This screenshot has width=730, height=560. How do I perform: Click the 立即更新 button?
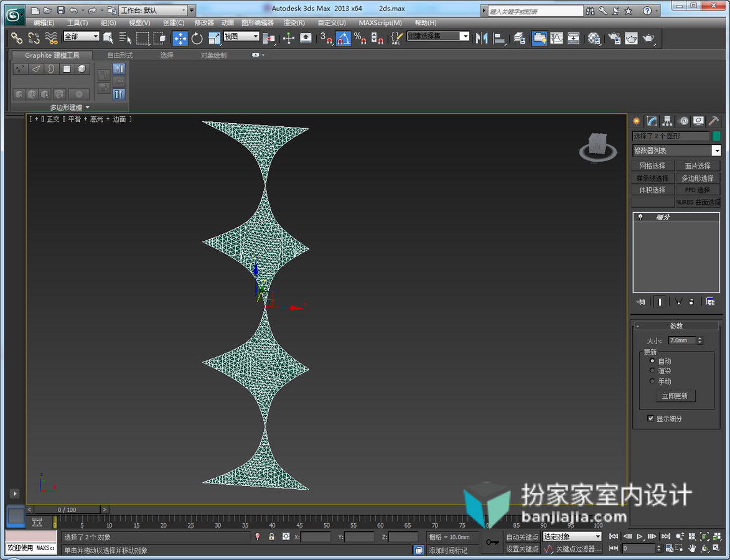675,396
